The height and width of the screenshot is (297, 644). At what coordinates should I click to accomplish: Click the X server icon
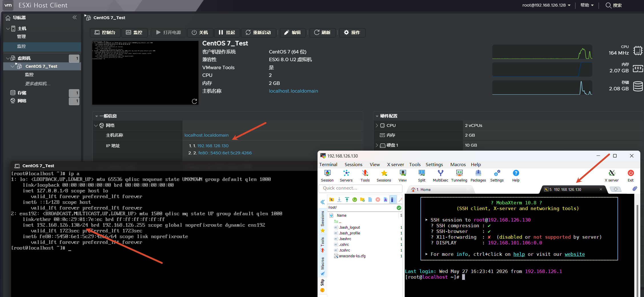click(x=612, y=176)
